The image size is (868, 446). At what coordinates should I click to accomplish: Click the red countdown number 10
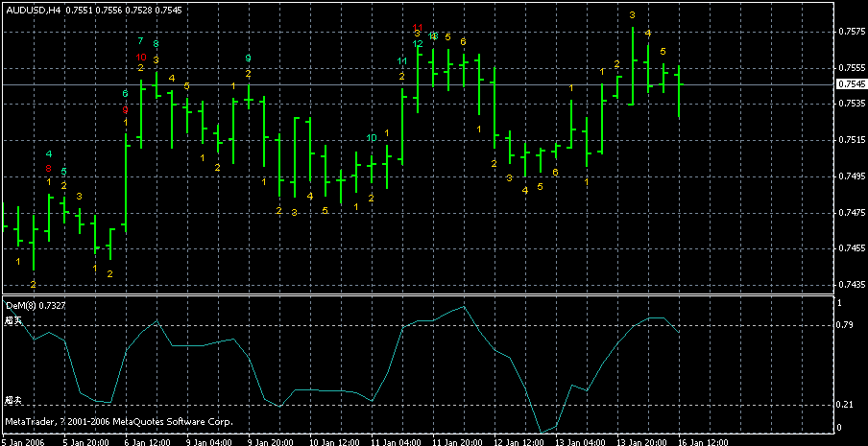[140, 57]
